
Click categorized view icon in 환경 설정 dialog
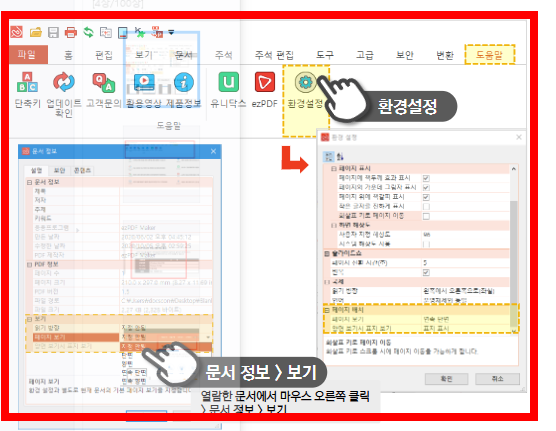pyautogui.click(x=329, y=156)
